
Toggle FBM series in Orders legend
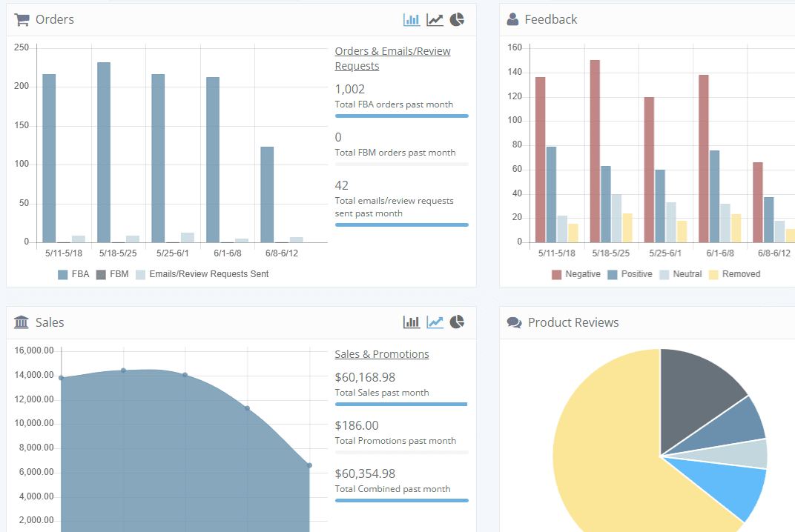(x=112, y=274)
